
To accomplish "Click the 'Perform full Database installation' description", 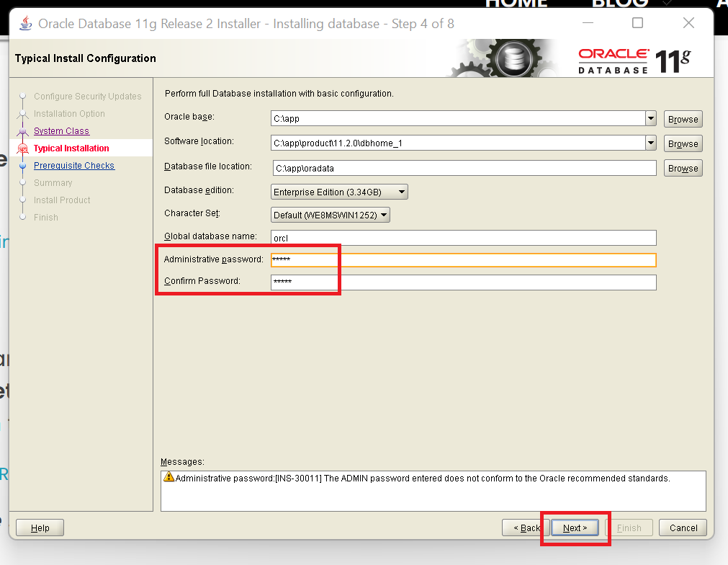I will tap(279, 94).
